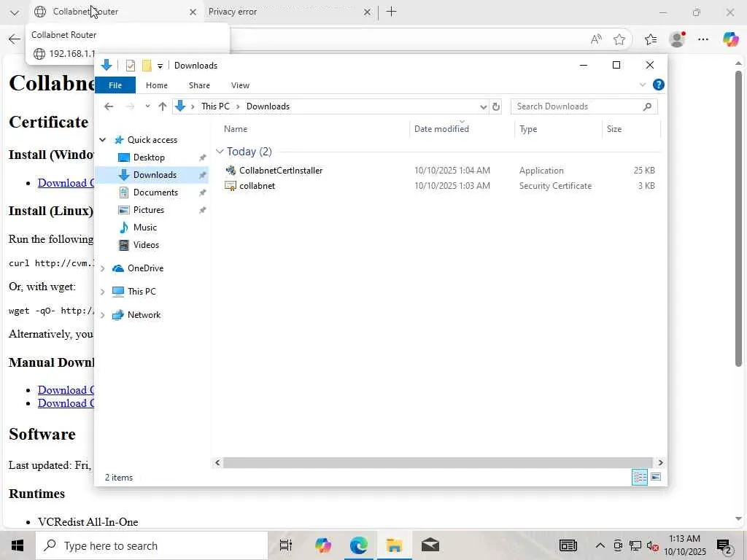Image resolution: width=747 pixels, height=560 pixels.
Task: Open a new tab in Edge
Action: [391, 12]
